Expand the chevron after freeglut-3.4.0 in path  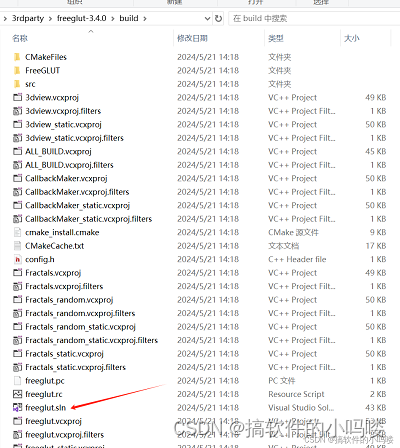point(113,19)
